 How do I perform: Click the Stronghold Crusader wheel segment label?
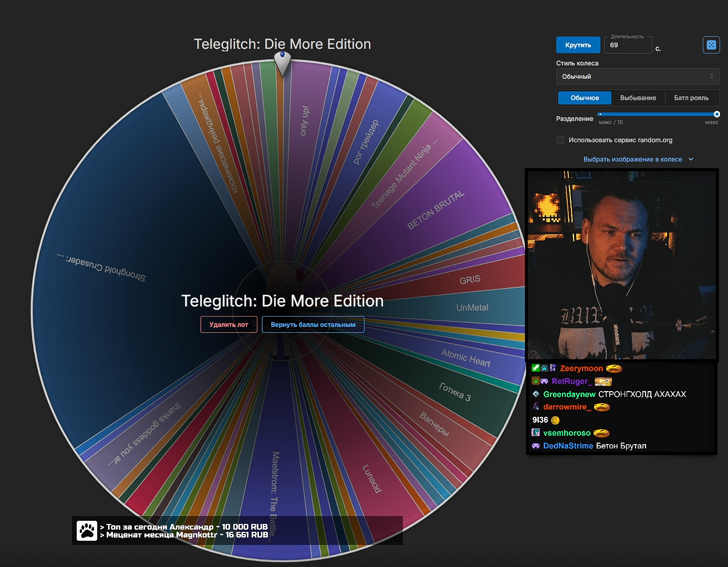tap(101, 267)
